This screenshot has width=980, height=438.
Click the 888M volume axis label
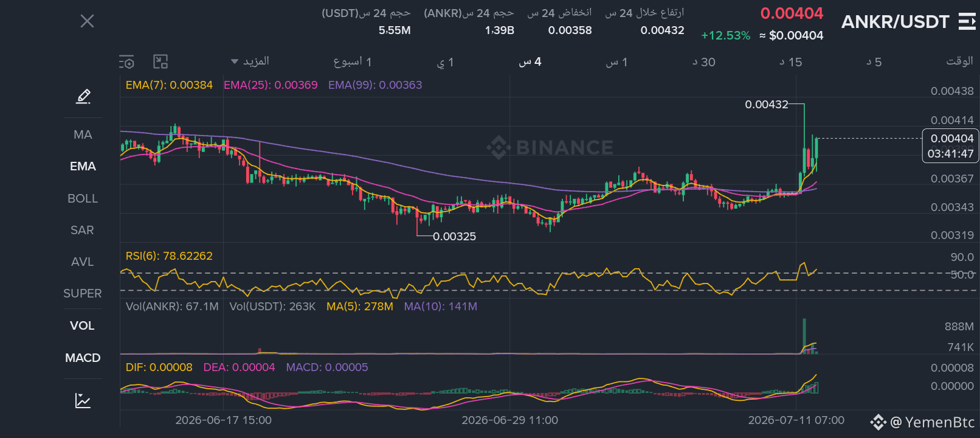click(x=959, y=327)
